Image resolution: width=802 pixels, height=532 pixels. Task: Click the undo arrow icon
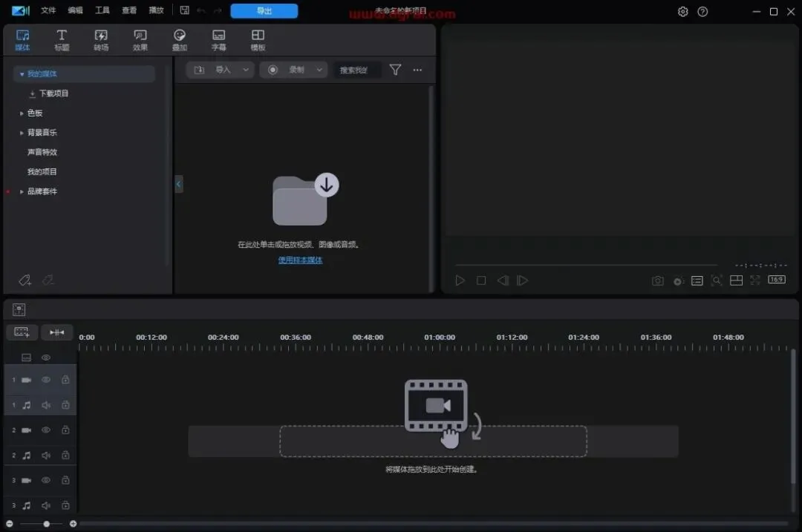pos(201,10)
